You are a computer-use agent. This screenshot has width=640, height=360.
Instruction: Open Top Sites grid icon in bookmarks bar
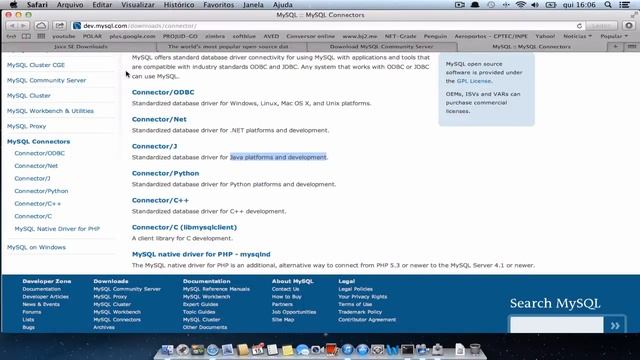coord(41,36)
